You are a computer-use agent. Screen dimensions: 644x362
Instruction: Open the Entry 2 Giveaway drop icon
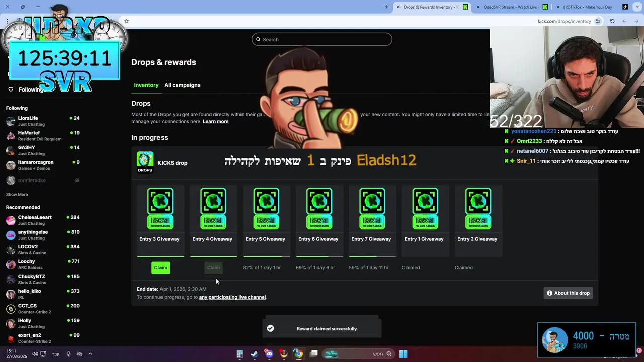click(x=478, y=208)
